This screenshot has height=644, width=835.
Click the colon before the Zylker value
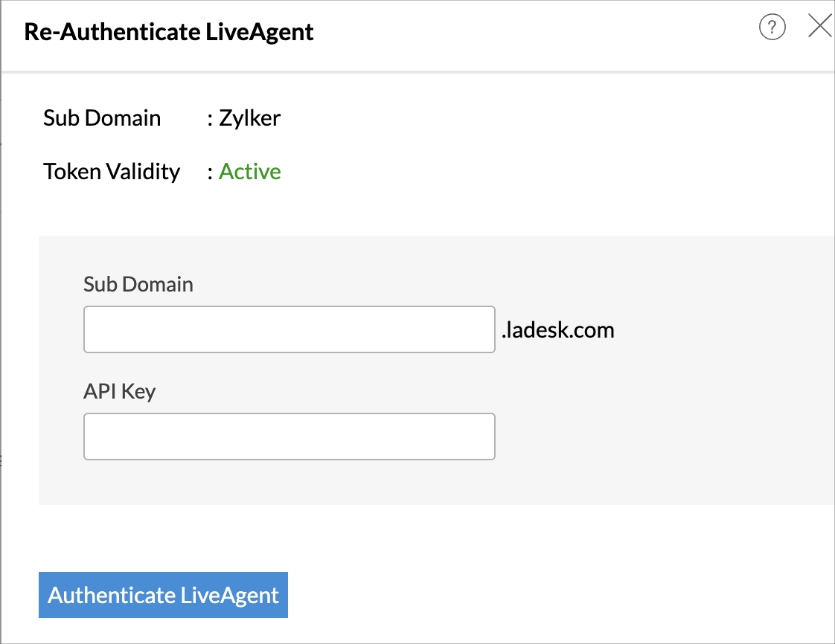click(211, 118)
